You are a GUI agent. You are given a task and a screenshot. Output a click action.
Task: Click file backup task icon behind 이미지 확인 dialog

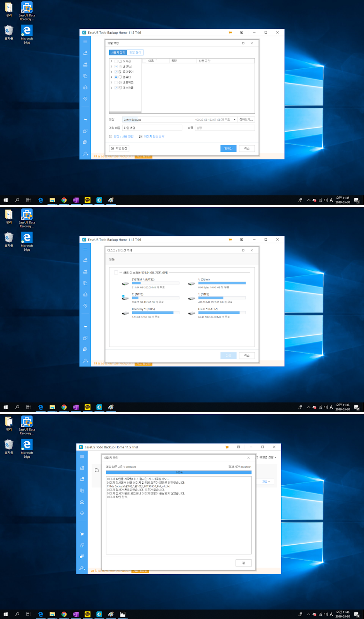(x=97, y=470)
